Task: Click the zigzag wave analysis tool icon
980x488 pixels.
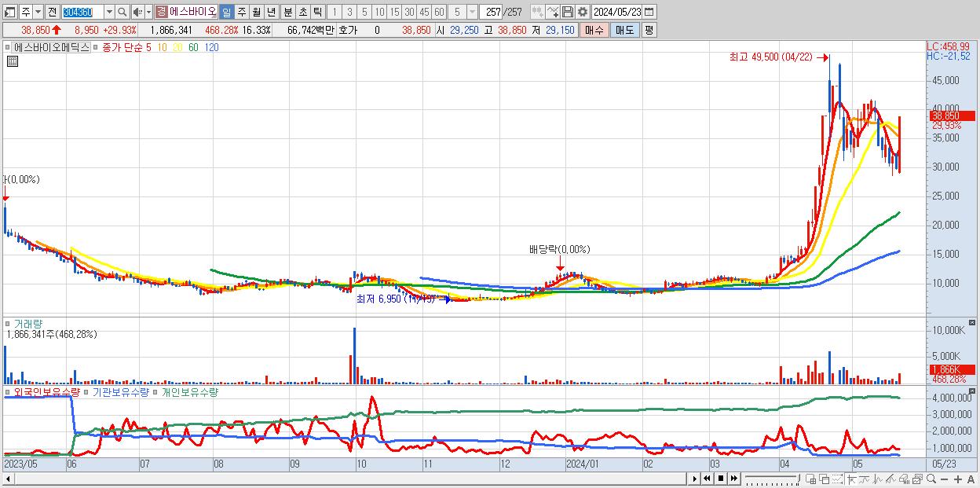Action: point(878,479)
